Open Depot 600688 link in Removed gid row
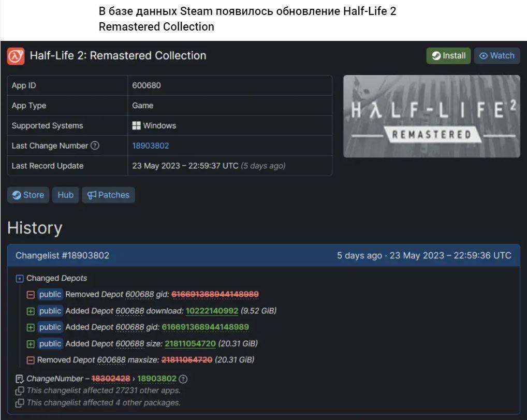 tap(139, 295)
